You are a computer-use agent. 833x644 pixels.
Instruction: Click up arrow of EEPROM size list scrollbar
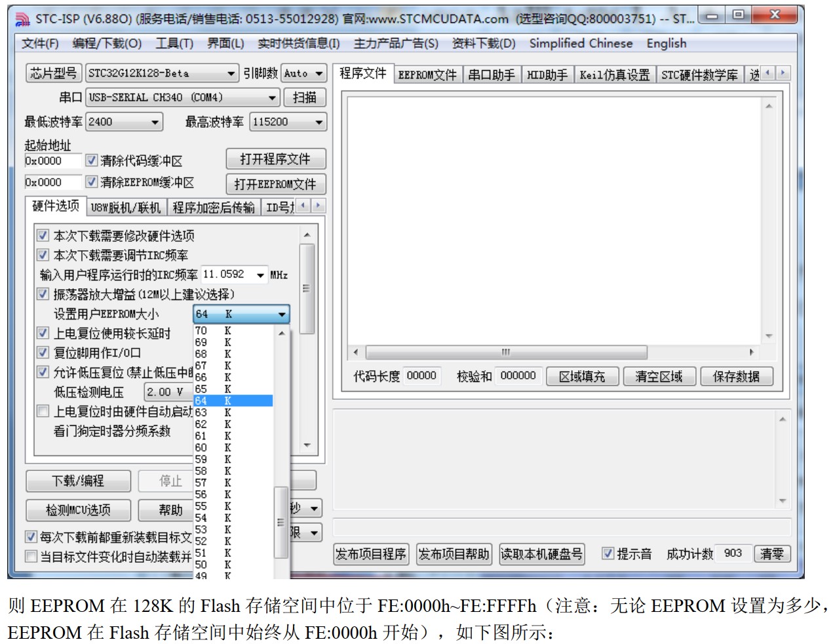(x=282, y=333)
